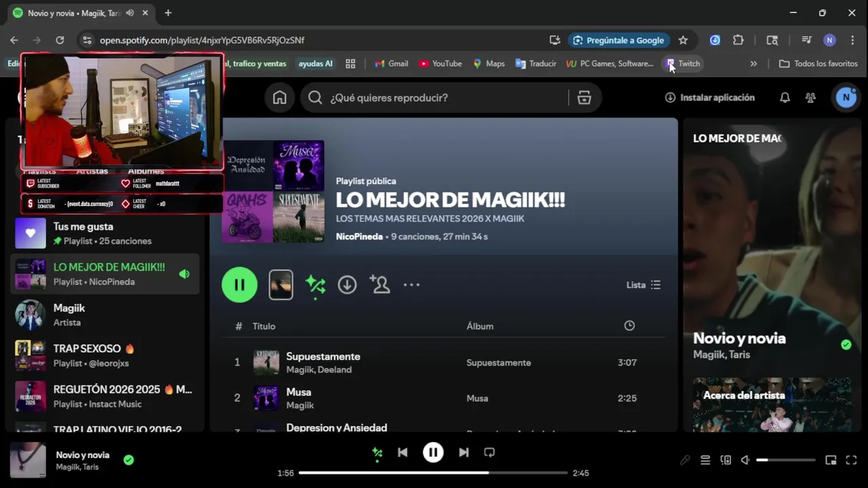This screenshot has height=488, width=868.
Task: Open the Supuestamente album link
Action: (498, 363)
